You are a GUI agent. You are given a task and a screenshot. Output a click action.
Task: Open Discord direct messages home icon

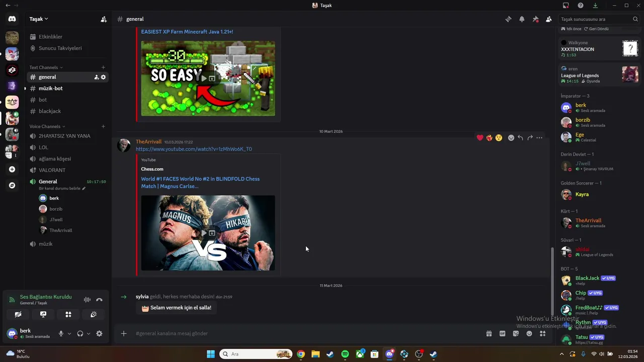click(12, 19)
